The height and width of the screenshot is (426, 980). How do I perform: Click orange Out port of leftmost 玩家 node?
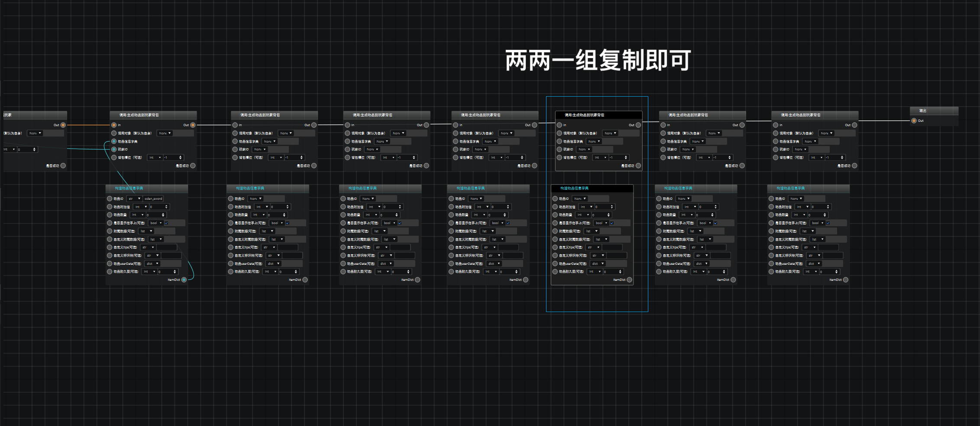63,125
